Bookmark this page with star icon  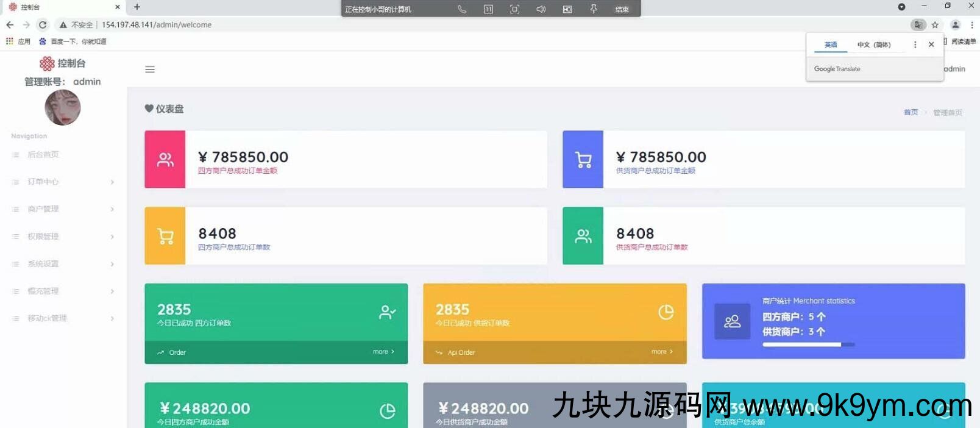pos(935,25)
